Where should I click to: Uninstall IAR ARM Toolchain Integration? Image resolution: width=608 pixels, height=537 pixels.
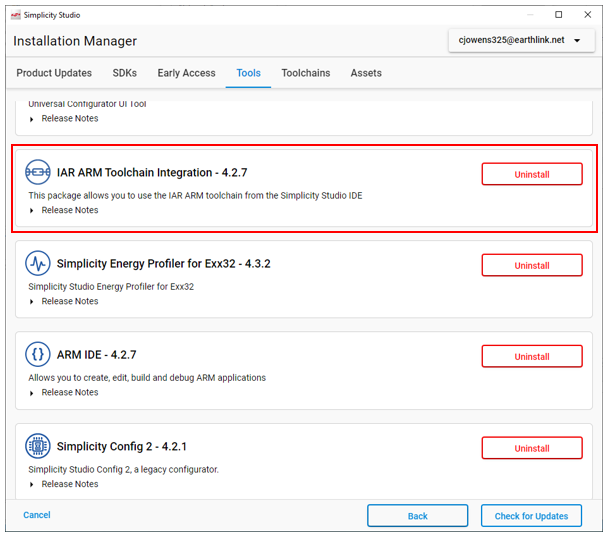pyautogui.click(x=532, y=174)
